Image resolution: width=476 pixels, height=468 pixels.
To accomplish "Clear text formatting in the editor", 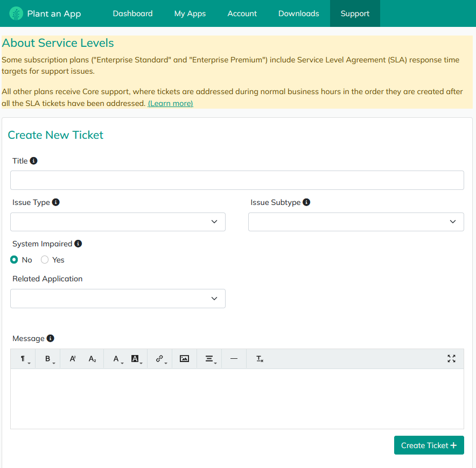I will (260, 359).
